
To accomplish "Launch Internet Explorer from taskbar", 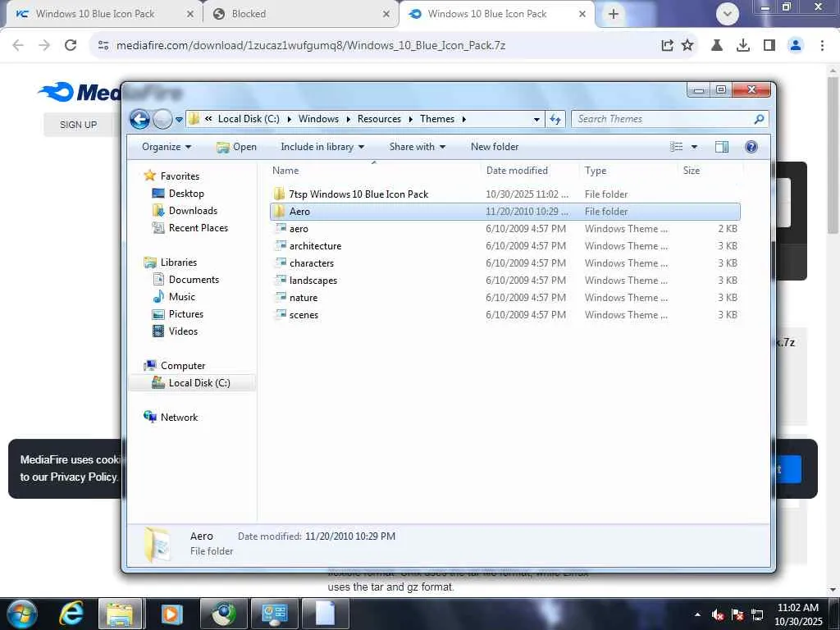I will click(x=71, y=614).
